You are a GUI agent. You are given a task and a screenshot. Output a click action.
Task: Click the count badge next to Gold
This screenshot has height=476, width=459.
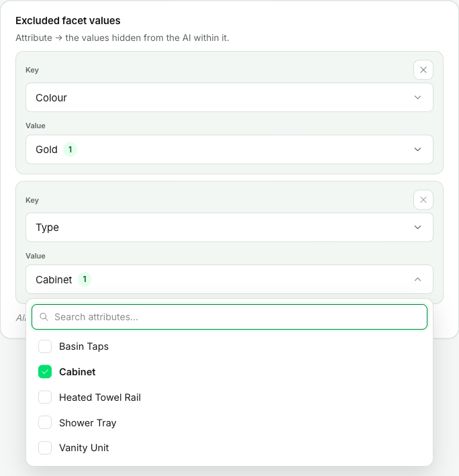point(70,149)
